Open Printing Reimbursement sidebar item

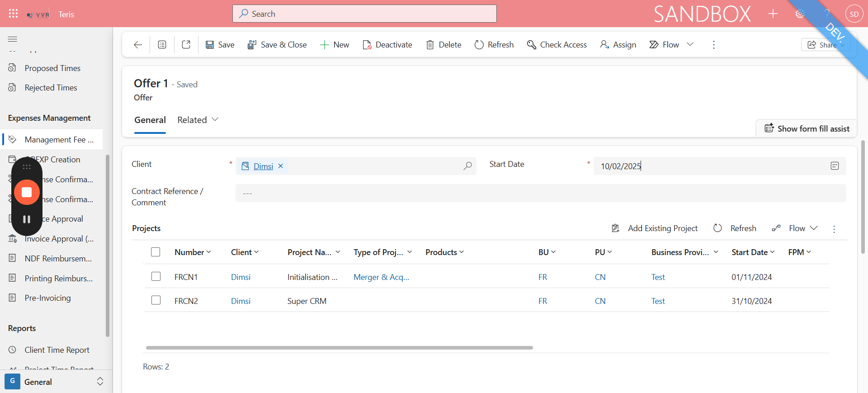[58, 279]
